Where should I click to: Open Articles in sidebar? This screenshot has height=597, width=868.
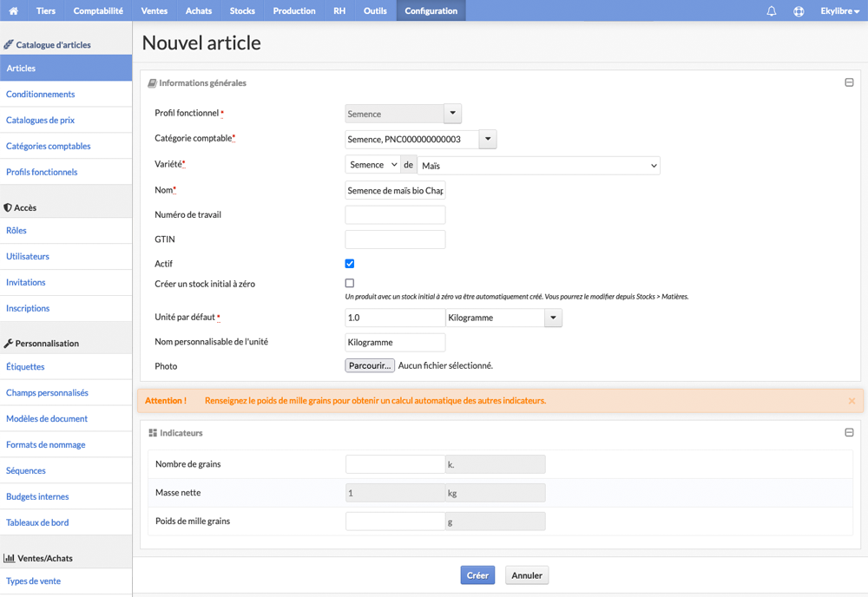click(x=66, y=68)
